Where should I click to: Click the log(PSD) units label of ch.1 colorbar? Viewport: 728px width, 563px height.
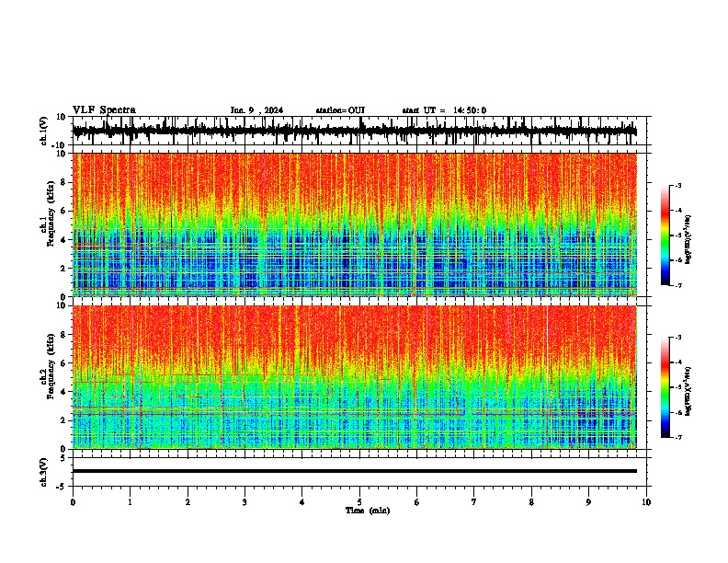[x=688, y=240]
